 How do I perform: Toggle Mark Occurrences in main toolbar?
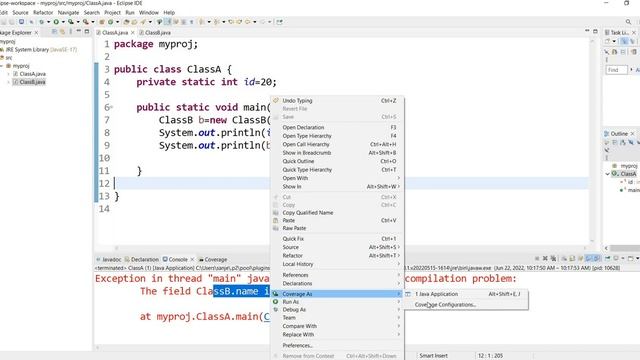coord(167,22)
